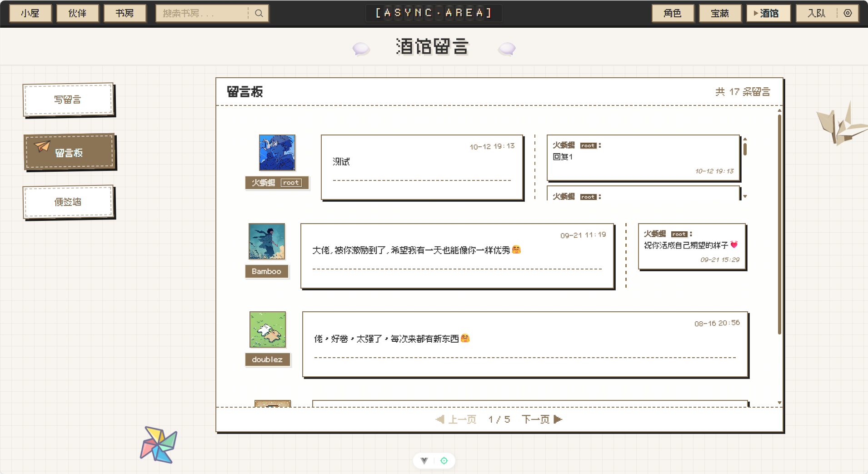Open the 便签堆 section

68,202
